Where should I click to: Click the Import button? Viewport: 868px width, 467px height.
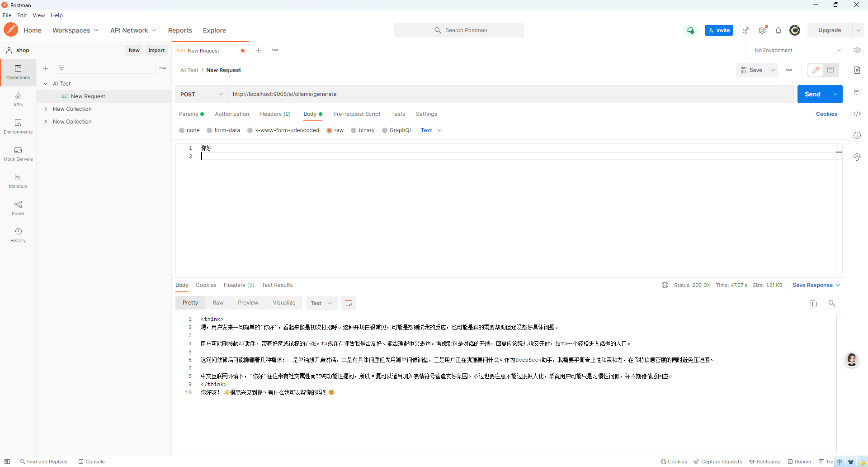(156, 50)
